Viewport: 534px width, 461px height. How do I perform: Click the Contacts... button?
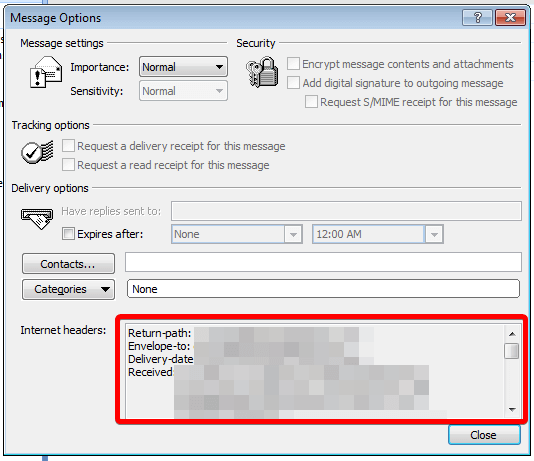click(68, 264)
